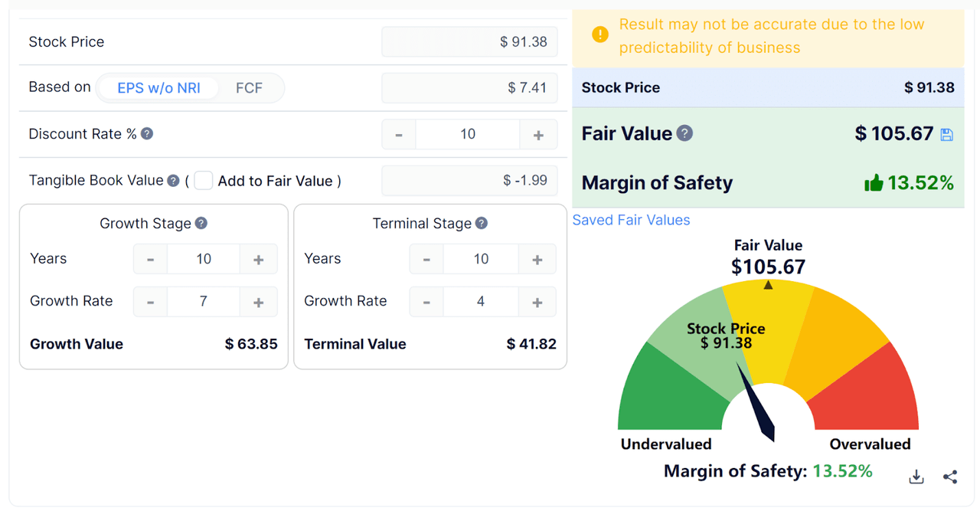The image size is (980, 511).
Task: Click the Growth Stage question mark icon
Action: click(x=201, y=223)
